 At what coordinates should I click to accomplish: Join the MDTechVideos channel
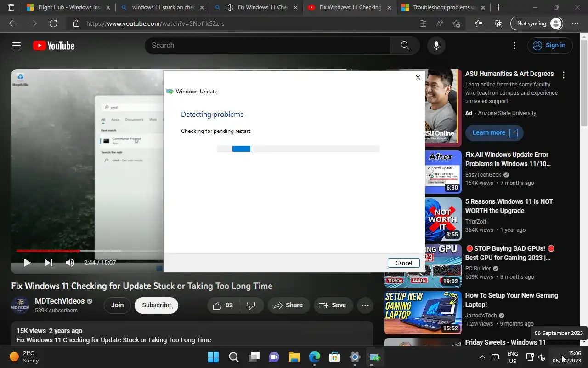click(117, 305)
